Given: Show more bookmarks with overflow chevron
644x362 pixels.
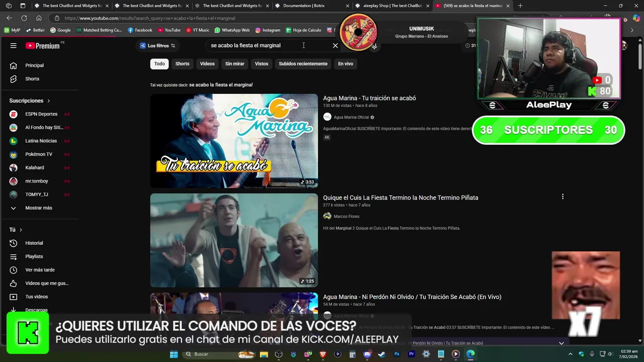Looking at the screenshot, I should 632,30.
